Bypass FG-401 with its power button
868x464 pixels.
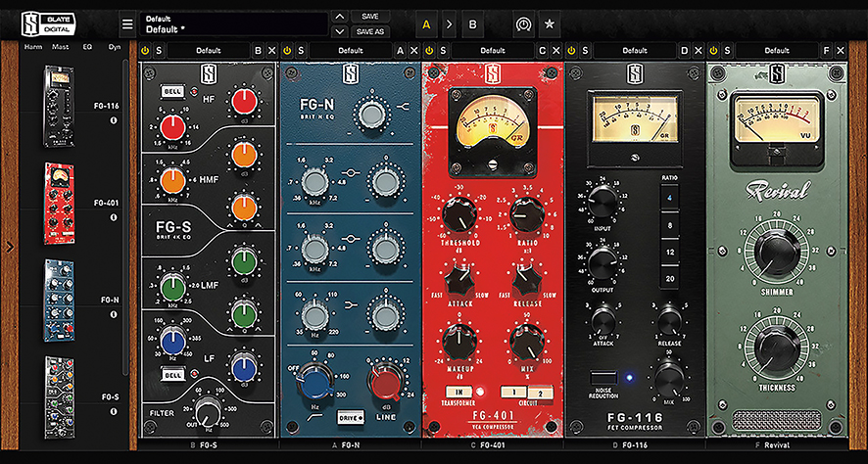tap(428, 51)
